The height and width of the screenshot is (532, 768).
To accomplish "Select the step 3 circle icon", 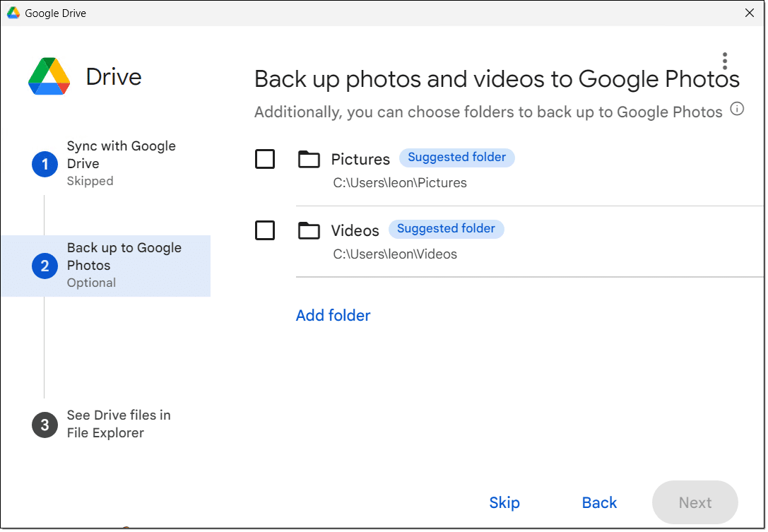I will [x=45, y=425].
